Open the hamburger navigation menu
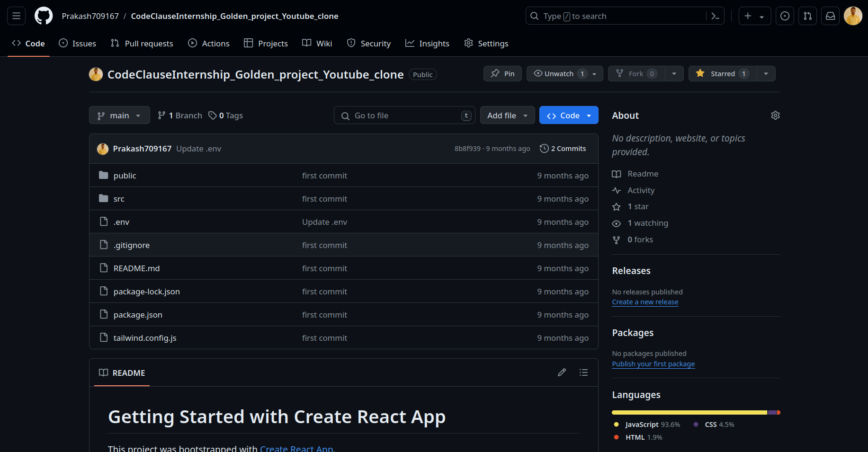868x452 pixels. click(16, 16)
